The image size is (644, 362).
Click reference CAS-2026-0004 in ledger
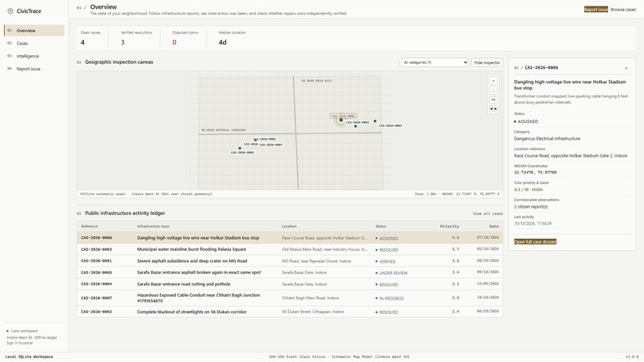point(97,284)
